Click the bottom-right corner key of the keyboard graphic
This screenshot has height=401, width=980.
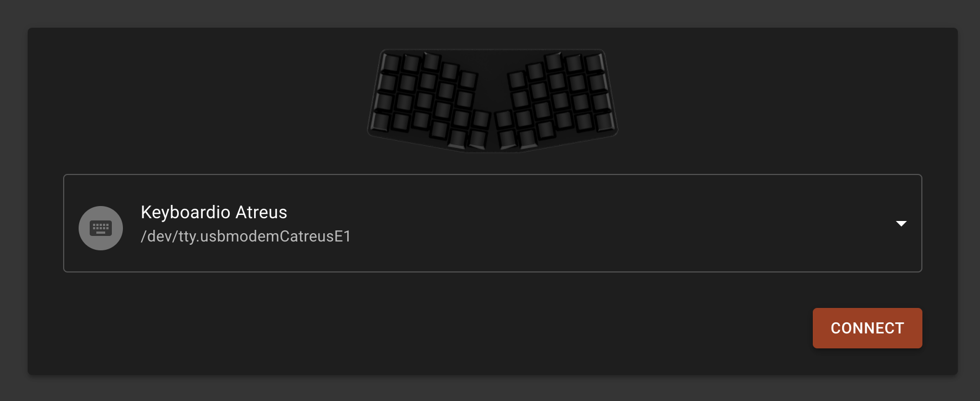[604, 121]
